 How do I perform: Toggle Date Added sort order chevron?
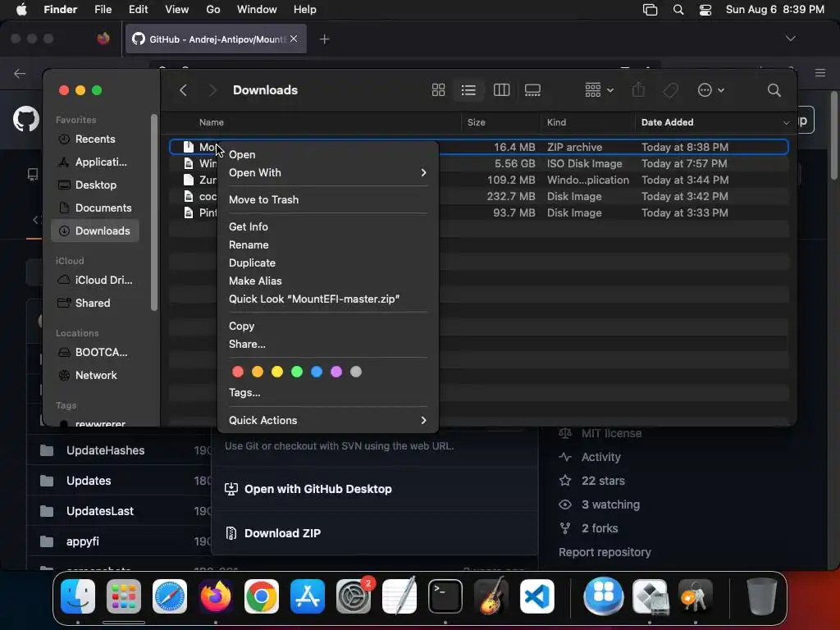tap(786, 123)
